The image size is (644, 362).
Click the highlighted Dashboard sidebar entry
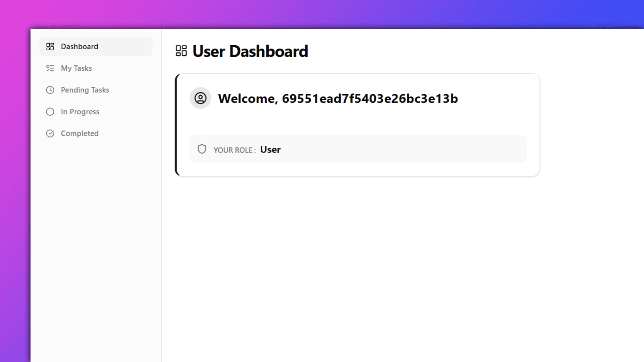(96, 46)
